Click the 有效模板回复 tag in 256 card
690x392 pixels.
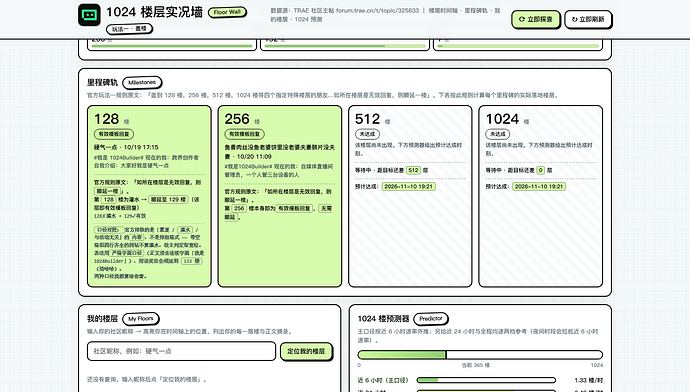244,134
